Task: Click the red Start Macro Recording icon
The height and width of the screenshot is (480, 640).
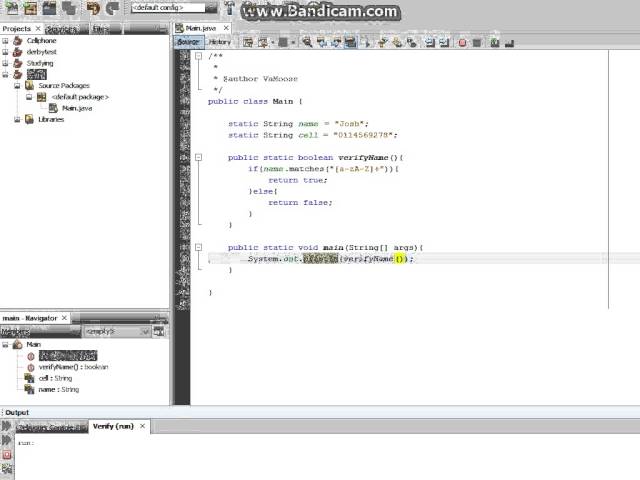Action: point(462,42)
